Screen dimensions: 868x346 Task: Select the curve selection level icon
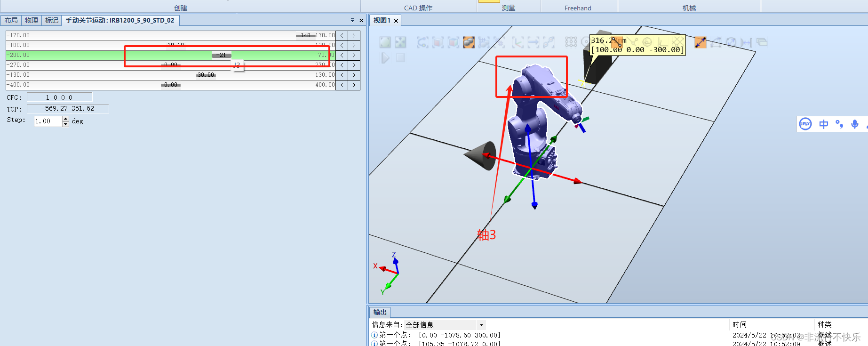422,42
